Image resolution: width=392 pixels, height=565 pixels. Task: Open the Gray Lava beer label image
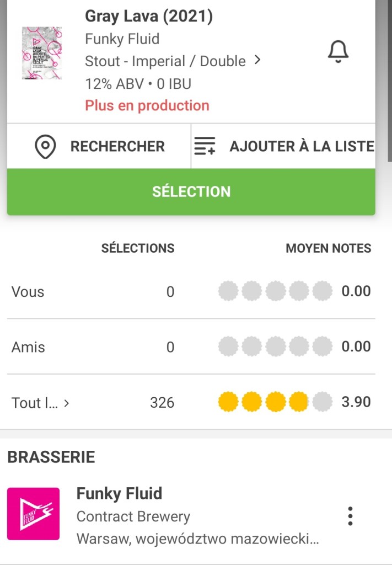coord(42,53)
